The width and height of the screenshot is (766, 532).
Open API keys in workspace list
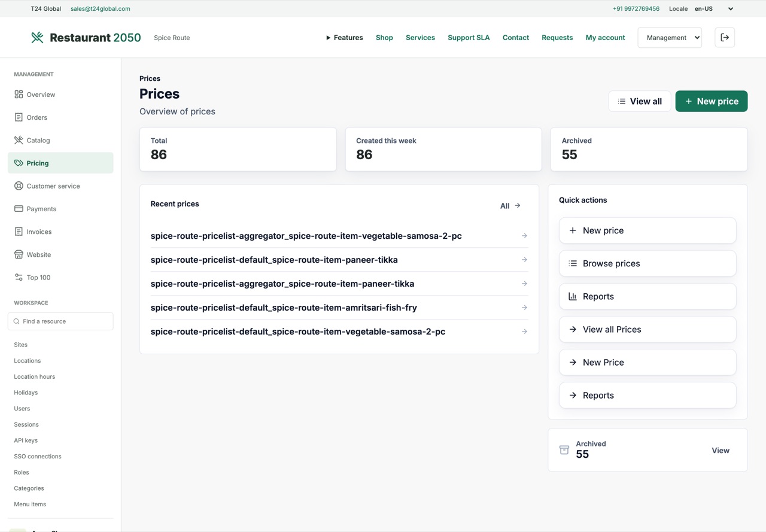26,440
